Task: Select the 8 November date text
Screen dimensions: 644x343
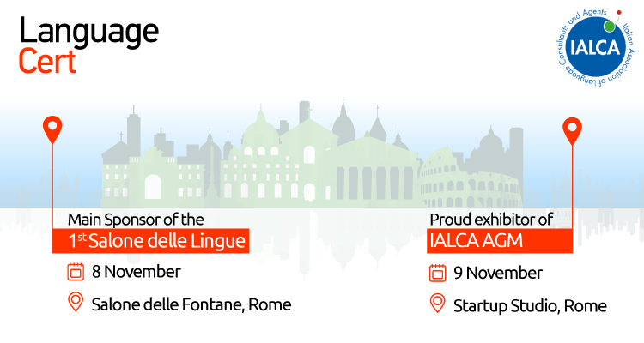Action: 137,272
